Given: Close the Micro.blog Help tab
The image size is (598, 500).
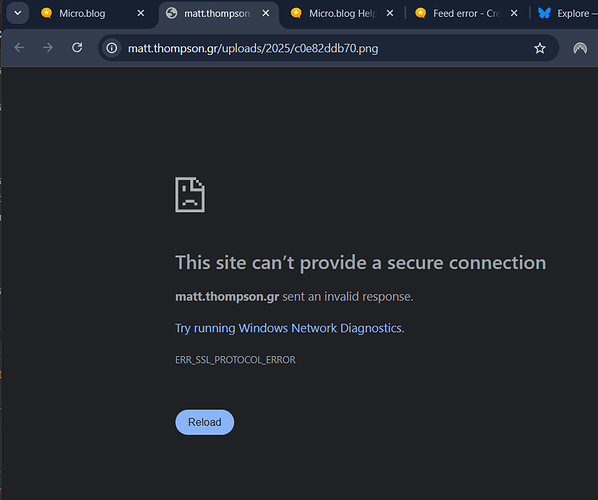Looking at the screenshot, I should 390,13.
